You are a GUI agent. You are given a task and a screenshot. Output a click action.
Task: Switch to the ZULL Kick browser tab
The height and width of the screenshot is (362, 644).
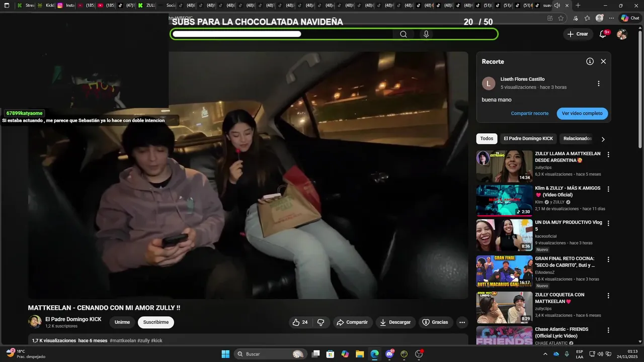(x=146, y=6)
